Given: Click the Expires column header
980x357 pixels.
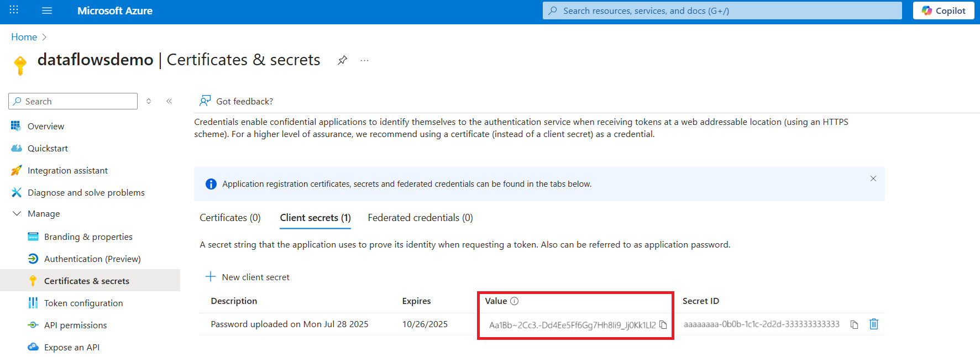Looking at the screenshot, I should (x=416, y=301).
